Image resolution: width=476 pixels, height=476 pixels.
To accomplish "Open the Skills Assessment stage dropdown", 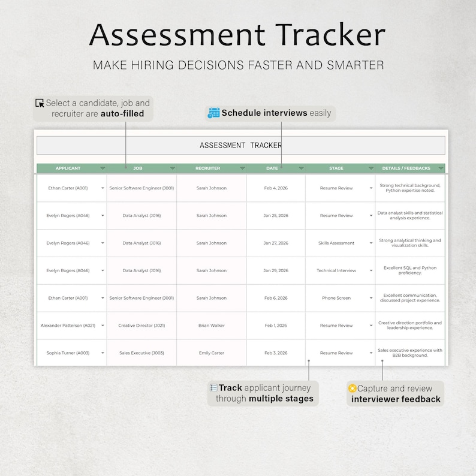I will point(371,243).
